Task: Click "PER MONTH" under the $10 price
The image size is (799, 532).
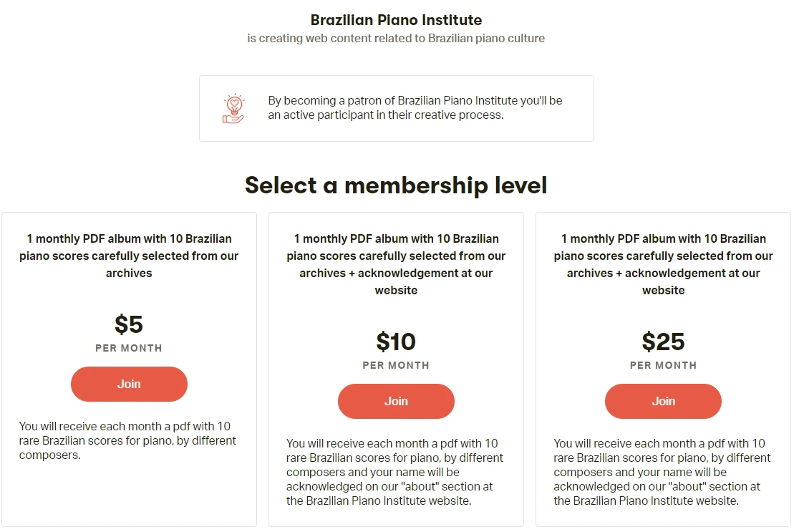Action: (x=396, y=365)
